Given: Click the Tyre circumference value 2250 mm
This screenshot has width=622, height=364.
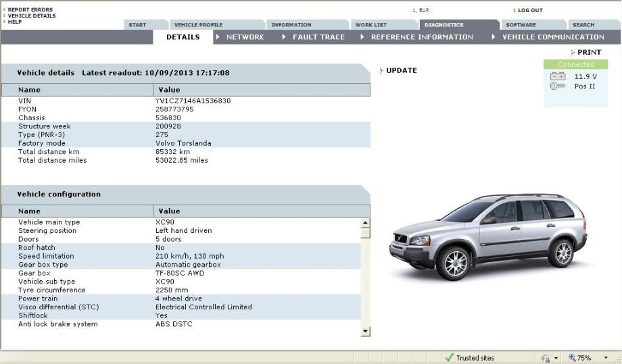Looking at the screenshot, I should click(172, 290).
